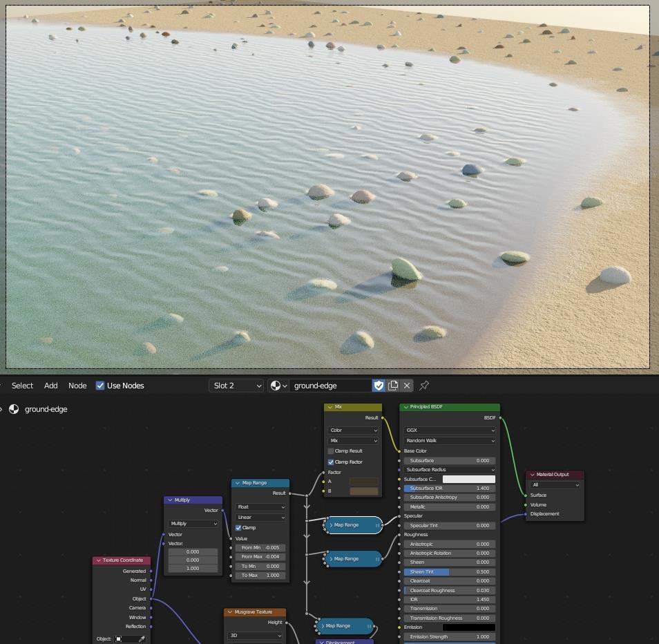659x644 pixels.
Task: Disable the Use Nodes checkbox
Action: [100, 386]
